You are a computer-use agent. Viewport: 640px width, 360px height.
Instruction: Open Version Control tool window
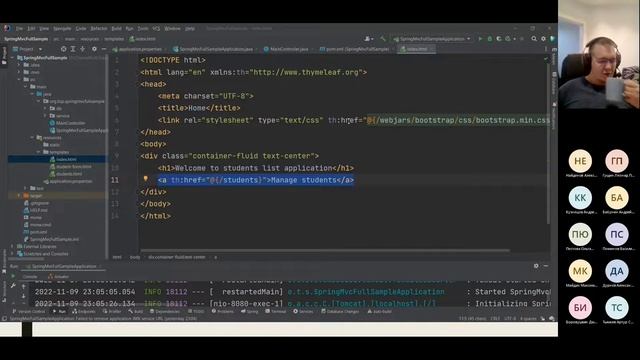pyautogui.click(x=29, y=311)
